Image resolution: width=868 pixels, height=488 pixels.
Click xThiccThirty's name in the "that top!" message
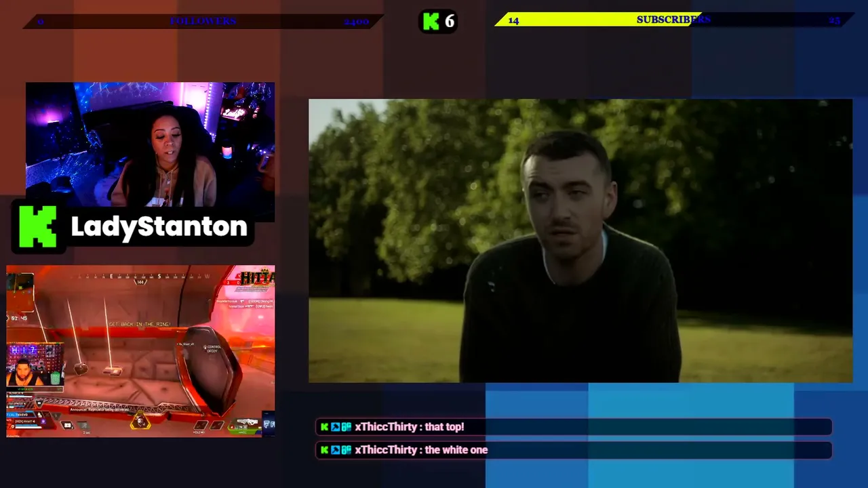click(385, 427)
